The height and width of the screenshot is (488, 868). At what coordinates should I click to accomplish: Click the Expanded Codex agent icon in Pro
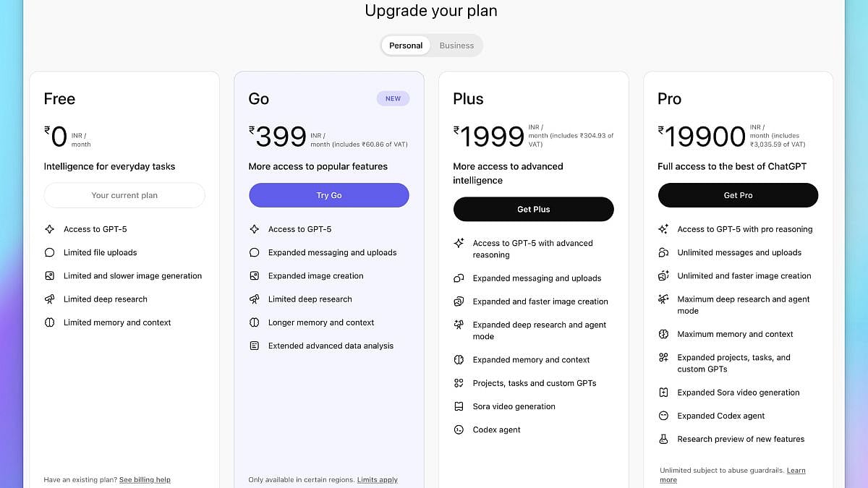tap(663, 416)
